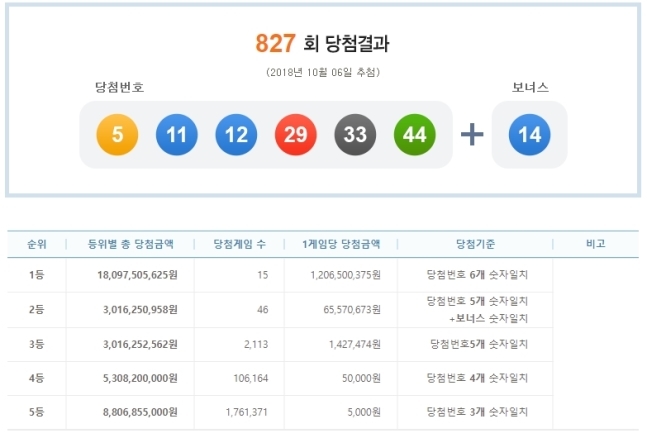Click the 비고 column header

coord(595,244)
